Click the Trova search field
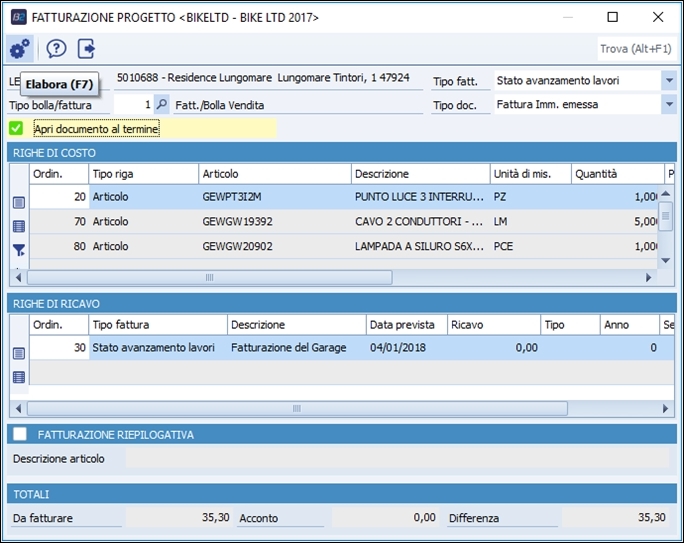This screenshot has width=684, height=543. pyautogui.click(x=635, y=48)
